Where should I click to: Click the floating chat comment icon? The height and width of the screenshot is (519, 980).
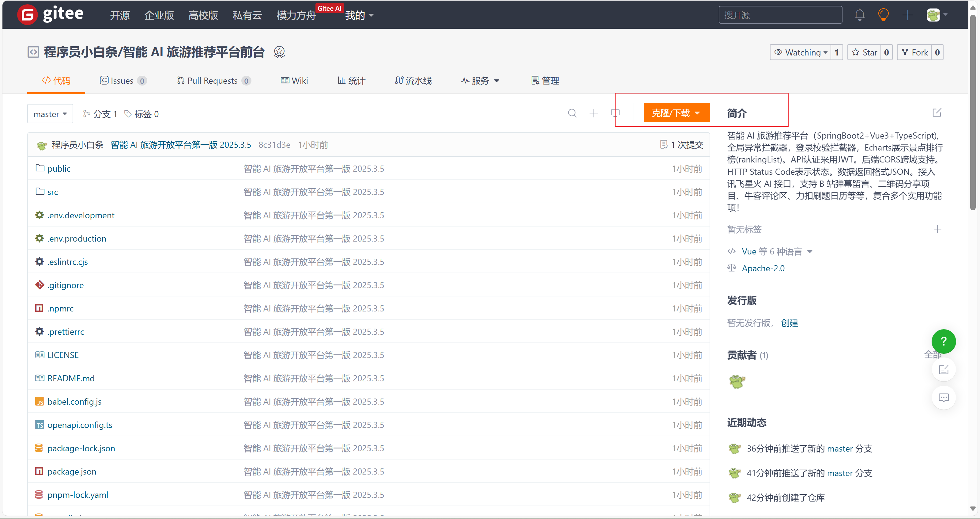944,398
